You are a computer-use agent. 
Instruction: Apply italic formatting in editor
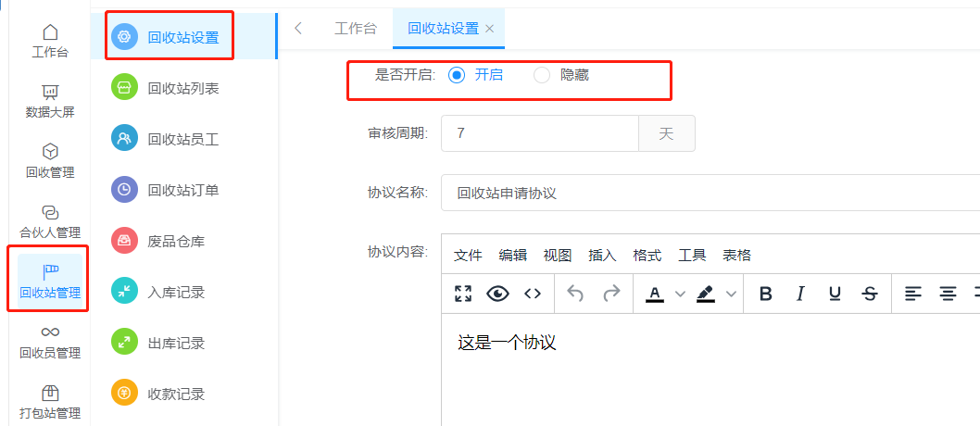tap(799, 294)
